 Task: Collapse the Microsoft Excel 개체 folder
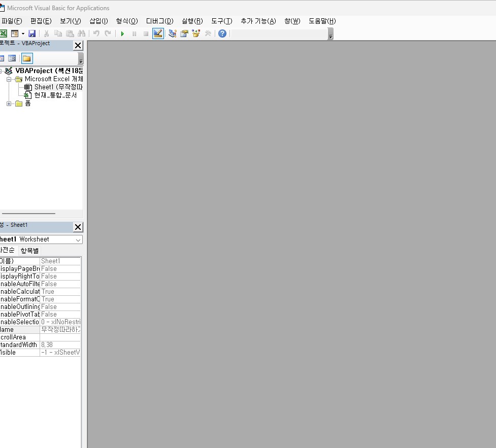point(9,79)
